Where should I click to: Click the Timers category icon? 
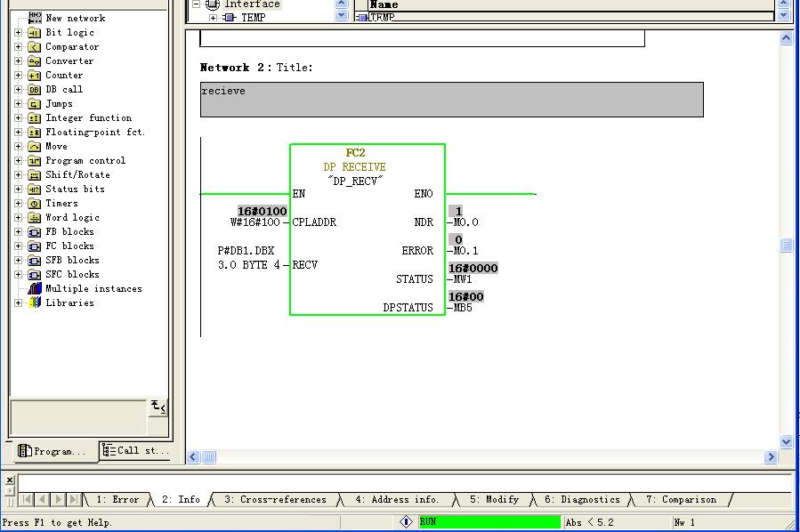coord(34,204)
